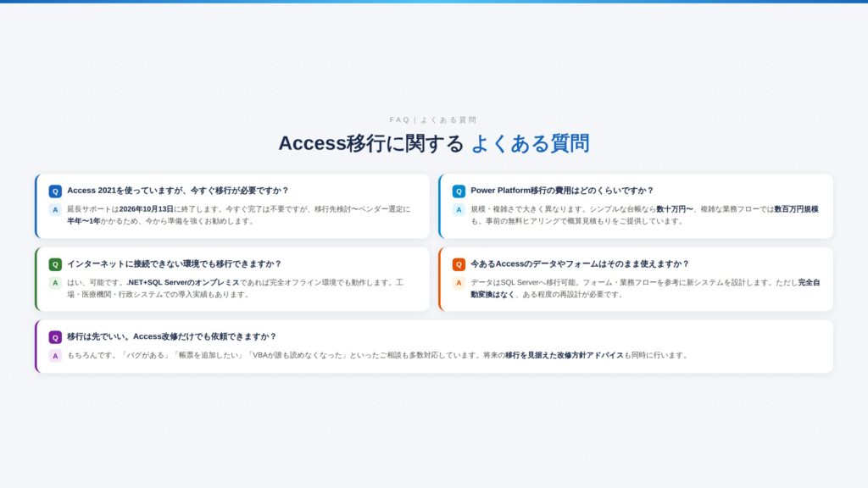Click the Power Platform migration cost card
The width and height of the screenshot is (868, 488).
636,203
